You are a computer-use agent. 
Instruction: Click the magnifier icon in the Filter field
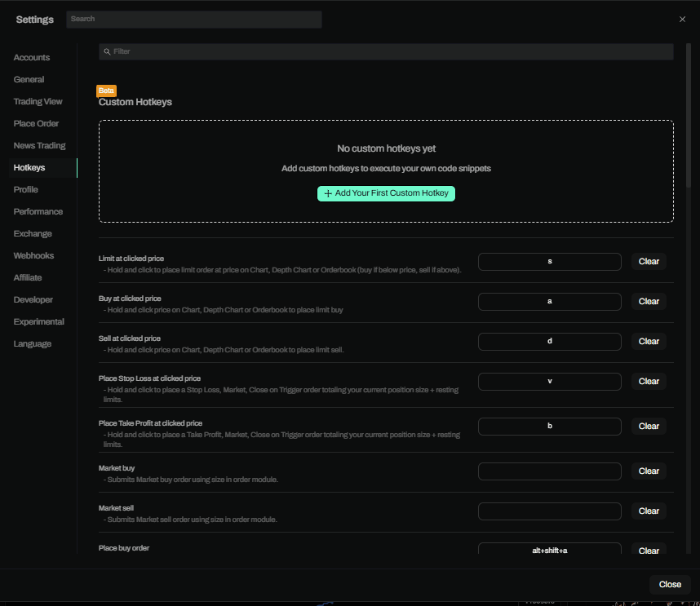click(x=107, y=51)
